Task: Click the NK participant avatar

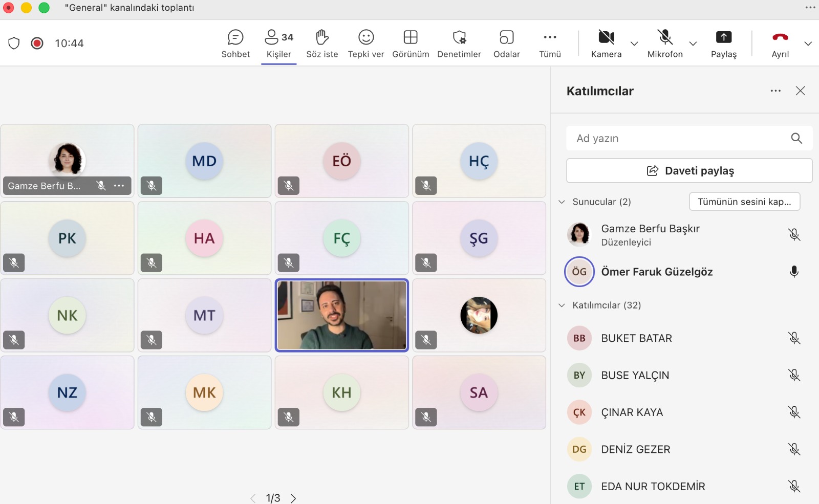Action: 67,315
